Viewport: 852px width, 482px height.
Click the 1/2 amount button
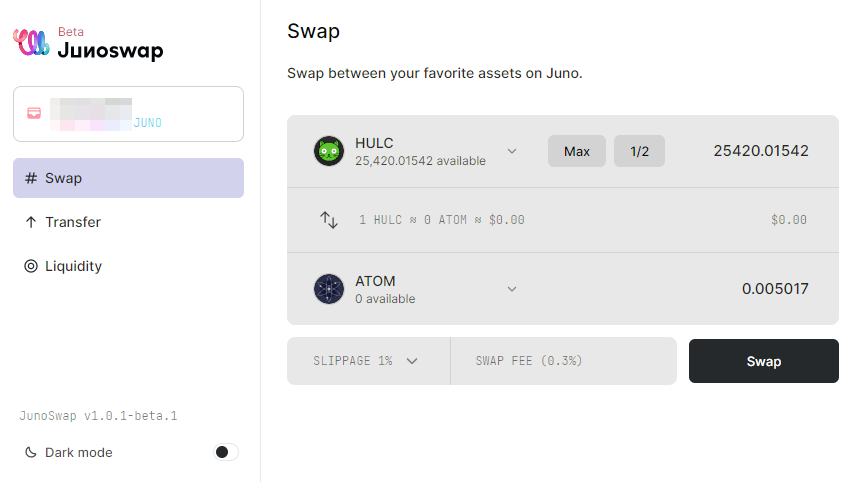(640, 151)
